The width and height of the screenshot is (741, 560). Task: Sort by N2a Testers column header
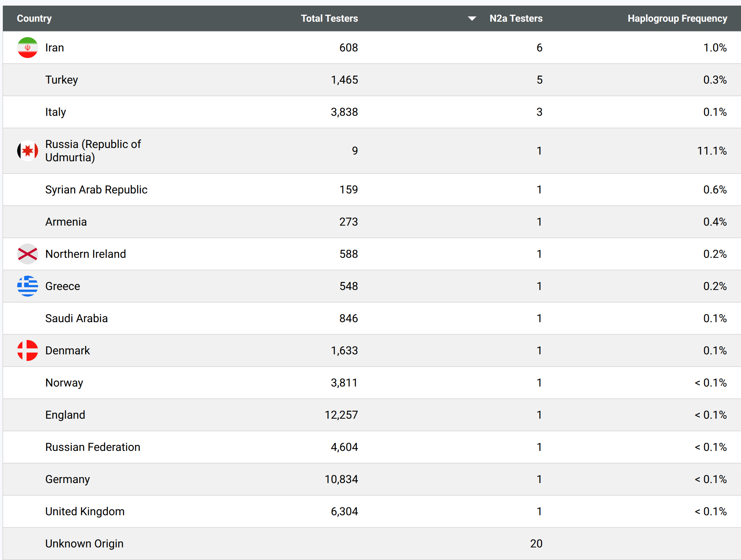tap(516, 19)
